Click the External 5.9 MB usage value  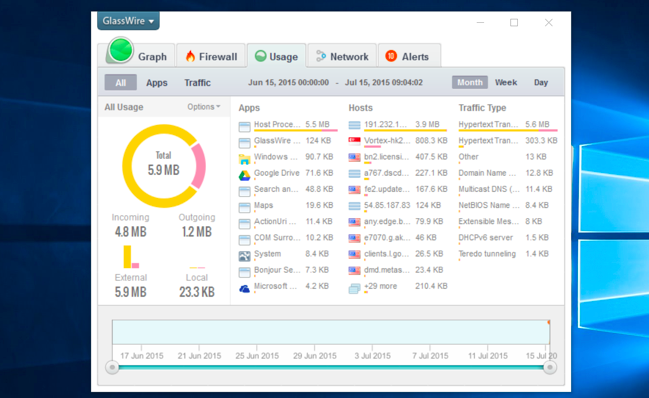(x=130, y=292)
